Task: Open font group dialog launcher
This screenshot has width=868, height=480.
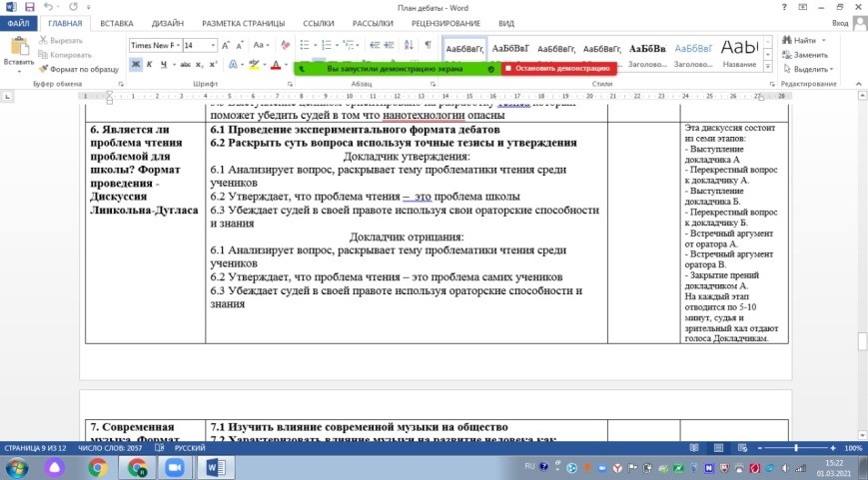Action: pos(290,84)
